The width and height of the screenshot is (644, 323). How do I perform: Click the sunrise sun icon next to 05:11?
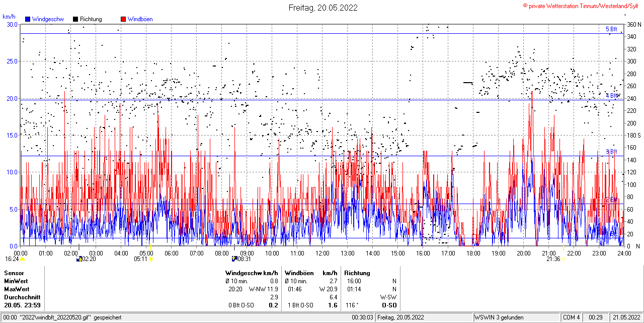click(151, 259)
